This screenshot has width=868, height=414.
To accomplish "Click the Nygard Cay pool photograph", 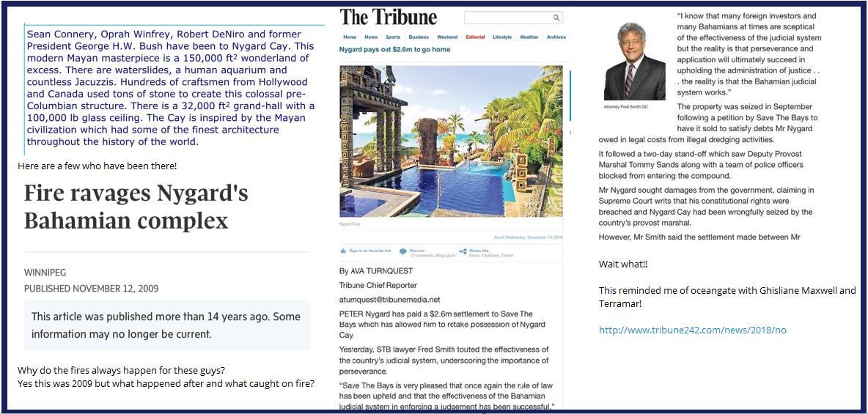I will (x=451, y=141).
